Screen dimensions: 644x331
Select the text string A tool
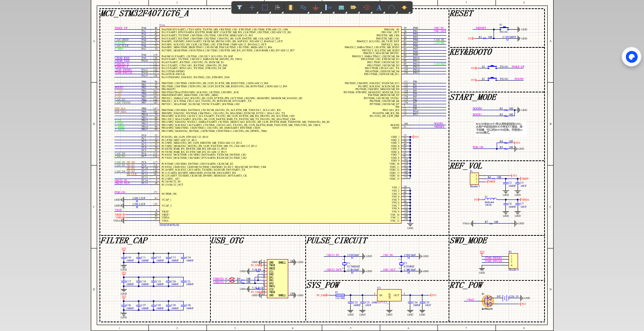379,8
